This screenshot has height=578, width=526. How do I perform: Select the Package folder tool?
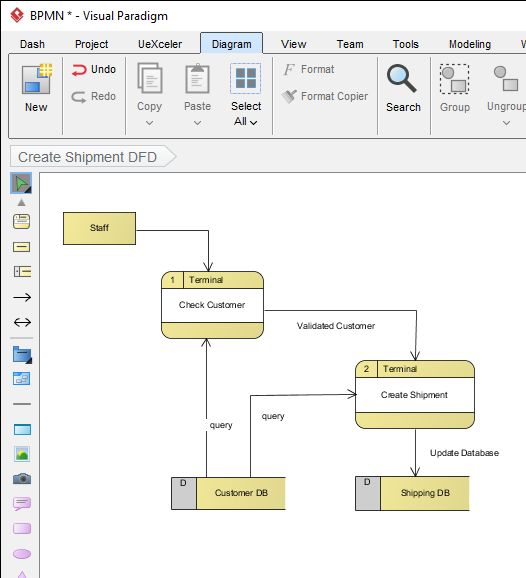pyautogui.click(x=22, y=354)
